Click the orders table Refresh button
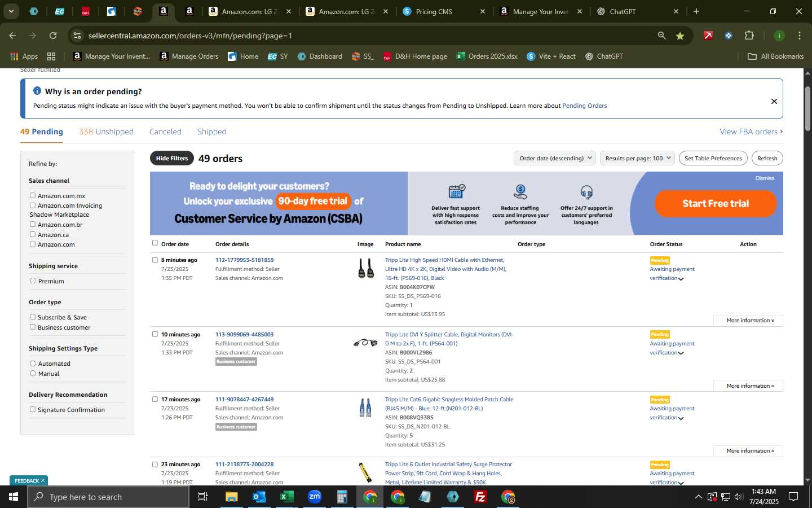Image resolution: width=812 pixels, height=508 pixels. point(767,158)
